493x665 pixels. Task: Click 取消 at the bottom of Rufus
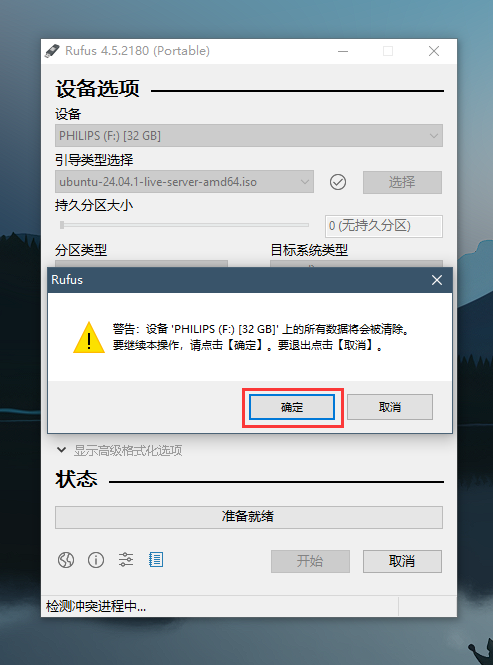pyautogui.click(x=402, y=561)
